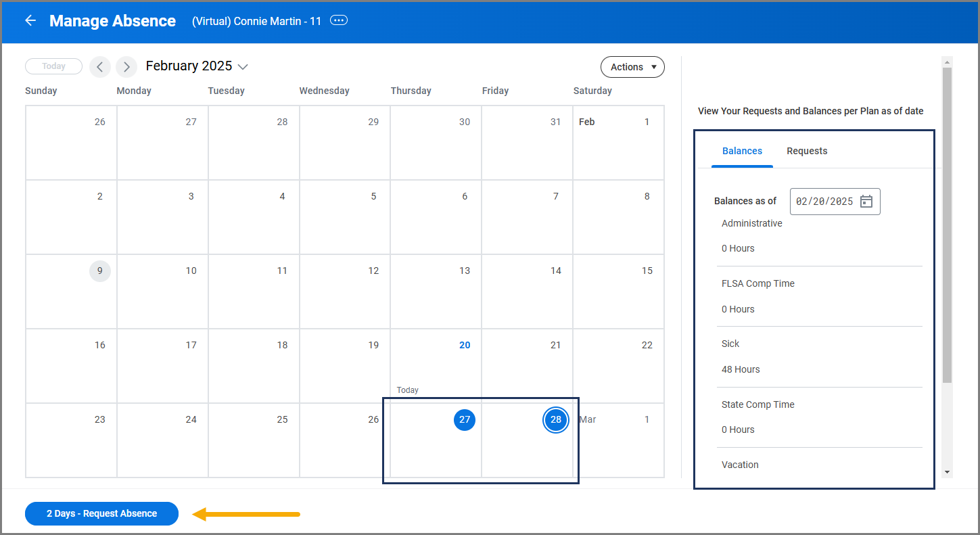Select the Balances tab

pyautogui.click(x=742, y=151)
